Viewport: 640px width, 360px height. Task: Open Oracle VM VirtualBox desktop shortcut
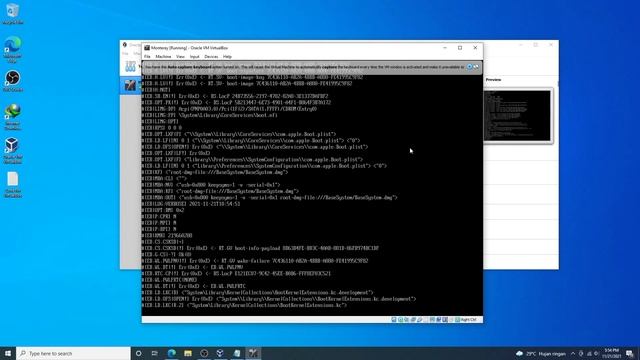coord(13,151)
